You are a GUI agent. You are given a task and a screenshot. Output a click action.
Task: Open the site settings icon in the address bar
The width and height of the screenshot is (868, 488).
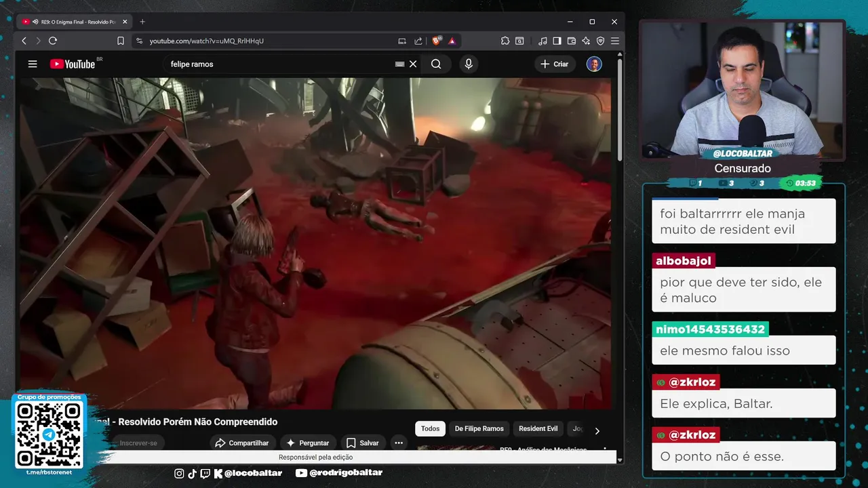(x=139, y=41)
